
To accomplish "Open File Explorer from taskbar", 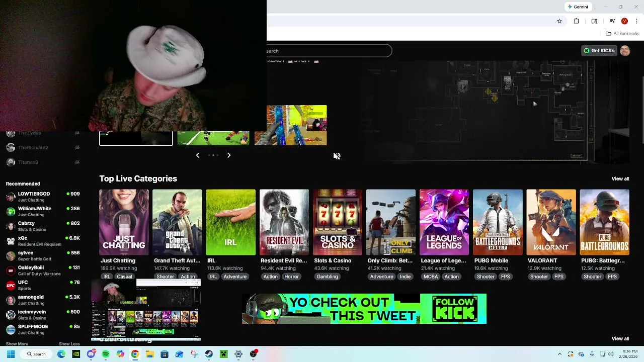I will [x=150, y=354].
